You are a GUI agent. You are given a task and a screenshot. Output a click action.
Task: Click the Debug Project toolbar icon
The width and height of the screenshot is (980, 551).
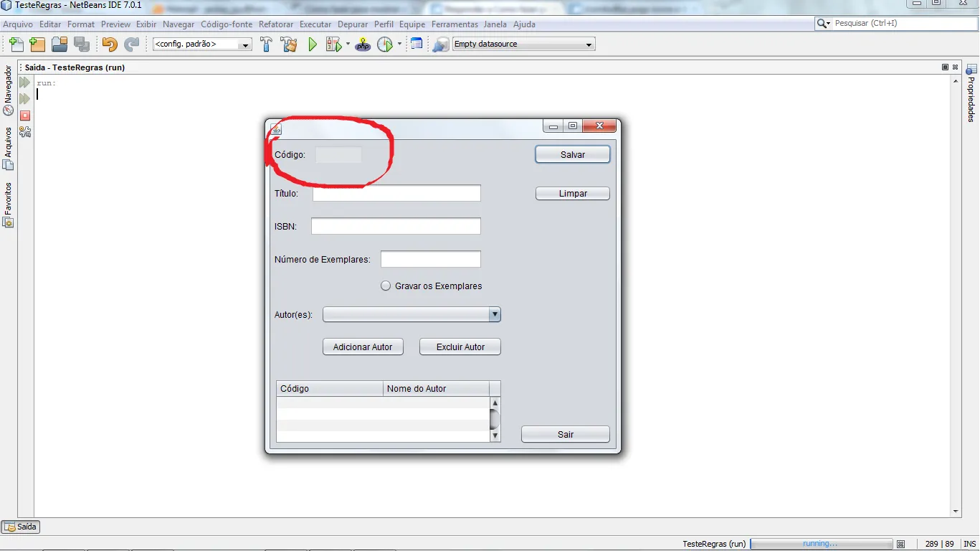pos(333,44)
